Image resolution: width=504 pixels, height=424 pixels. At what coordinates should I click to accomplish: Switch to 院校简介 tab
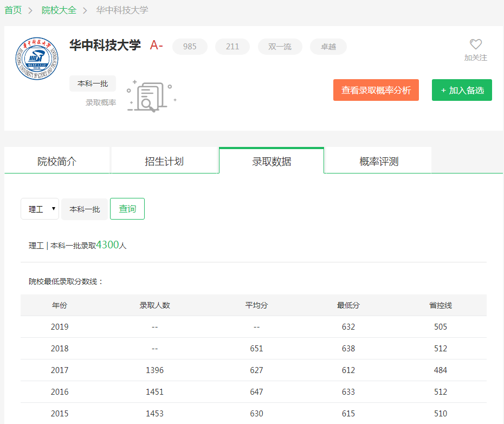click(57, 161)
